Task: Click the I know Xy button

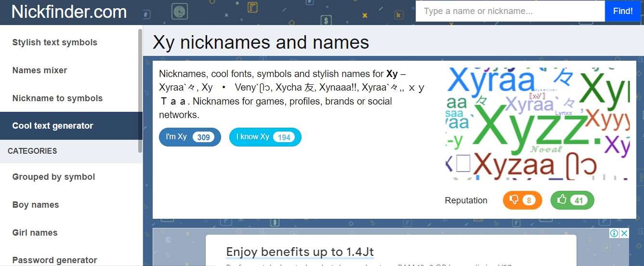Action: tap(265, 137)
